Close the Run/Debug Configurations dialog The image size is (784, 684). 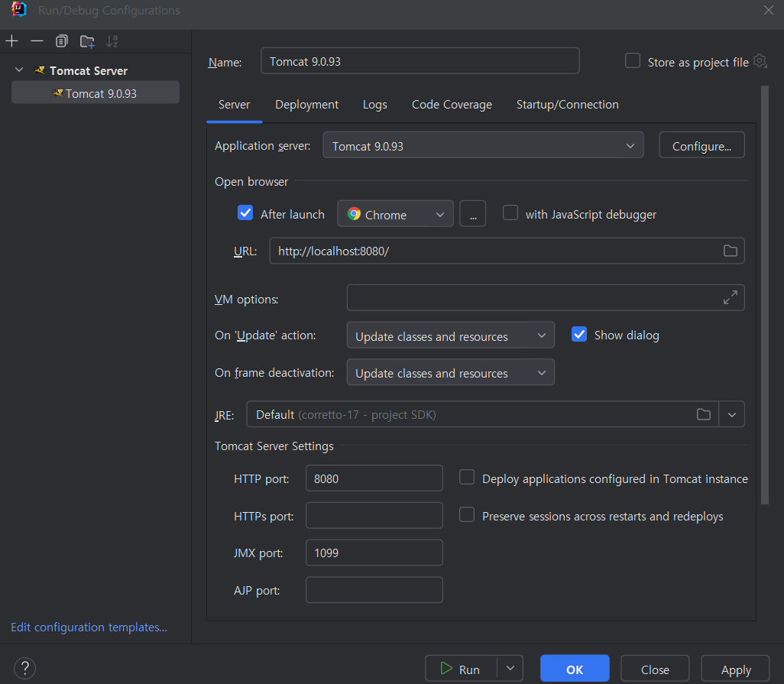[769, 10]
